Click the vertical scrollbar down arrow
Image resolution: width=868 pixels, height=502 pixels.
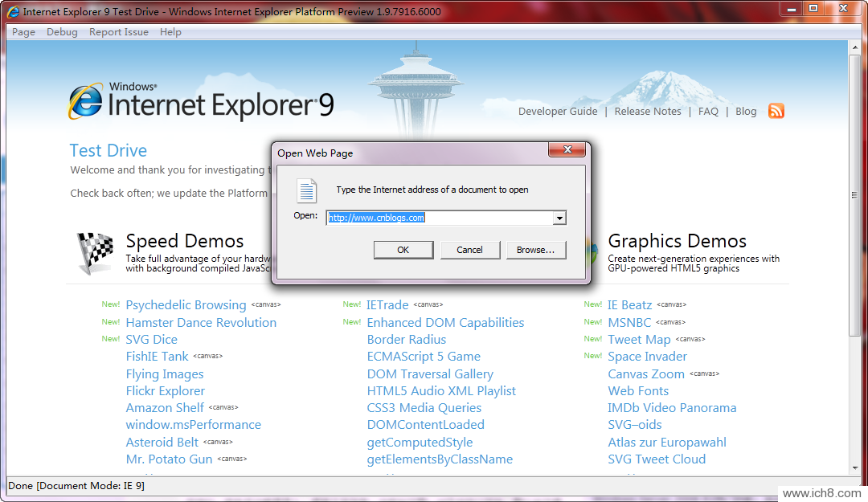tap(854, 467)
